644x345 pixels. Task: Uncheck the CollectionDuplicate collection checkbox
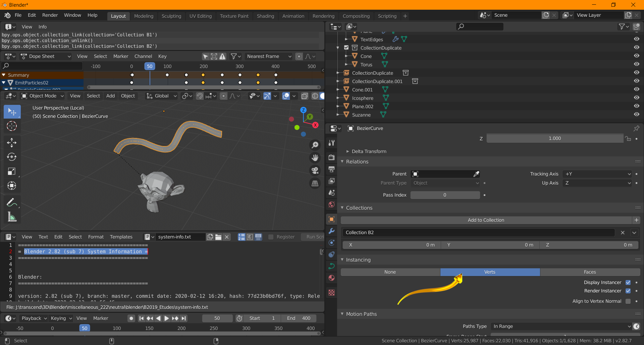pyautogui.click(x=346, y=48)
